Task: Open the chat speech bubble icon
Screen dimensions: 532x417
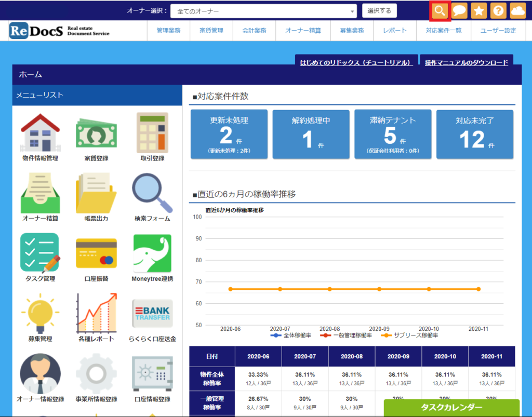Action: 459,11
